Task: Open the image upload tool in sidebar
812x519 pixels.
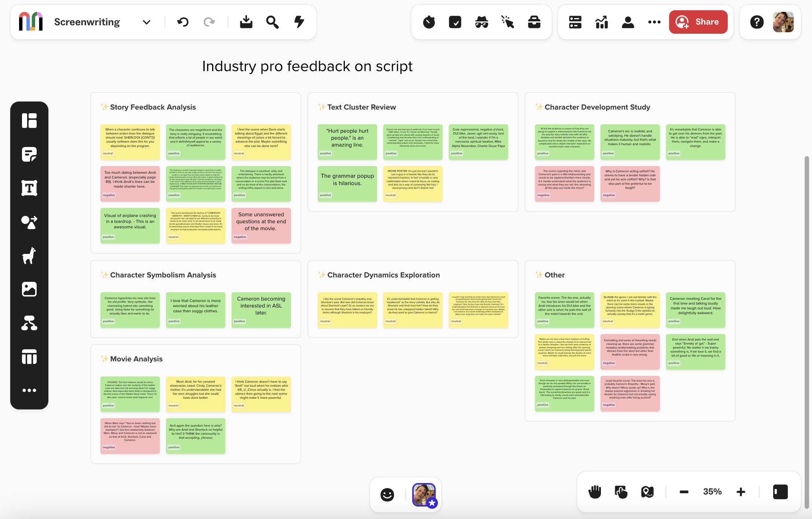Action: click(x=29, y=289)
